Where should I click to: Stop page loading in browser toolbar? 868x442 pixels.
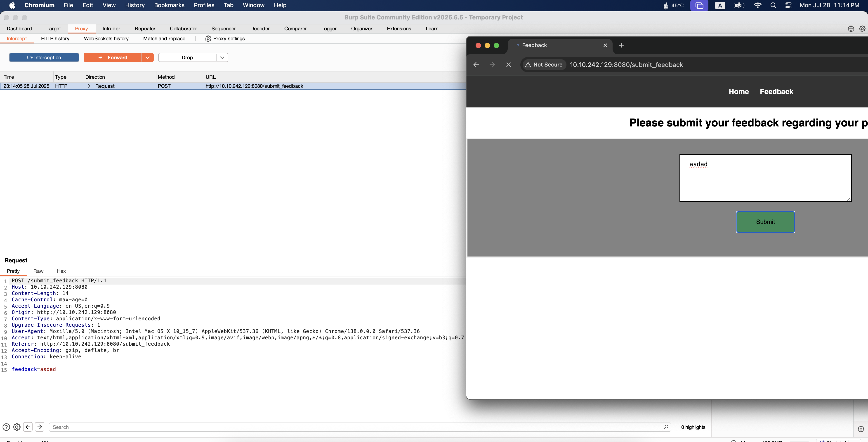click(x=508, y=65)
